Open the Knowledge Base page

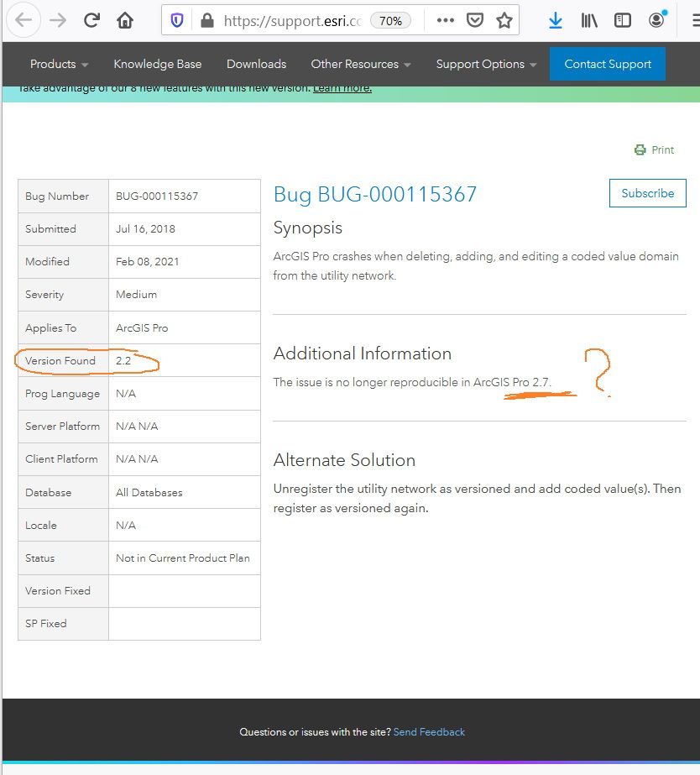coord(158,65)
